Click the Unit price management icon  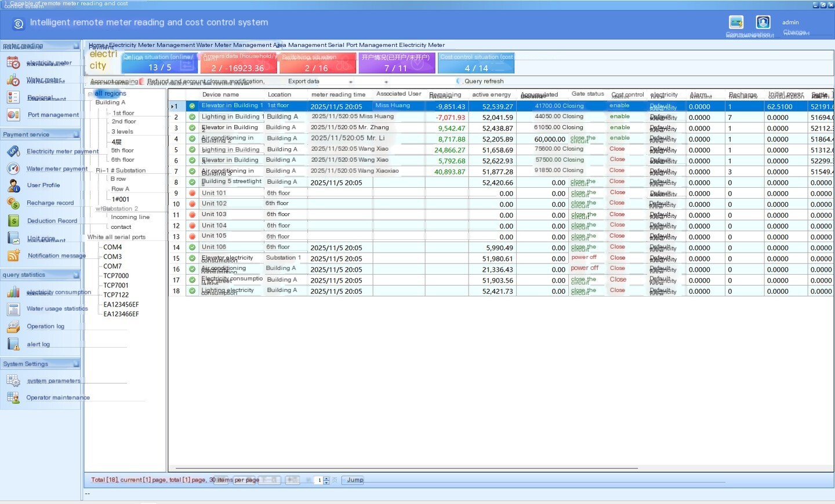click(13, 238)
